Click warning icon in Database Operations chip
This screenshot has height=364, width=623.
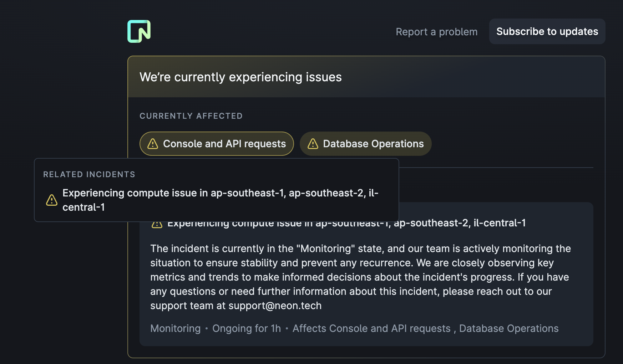click(313, 144)
